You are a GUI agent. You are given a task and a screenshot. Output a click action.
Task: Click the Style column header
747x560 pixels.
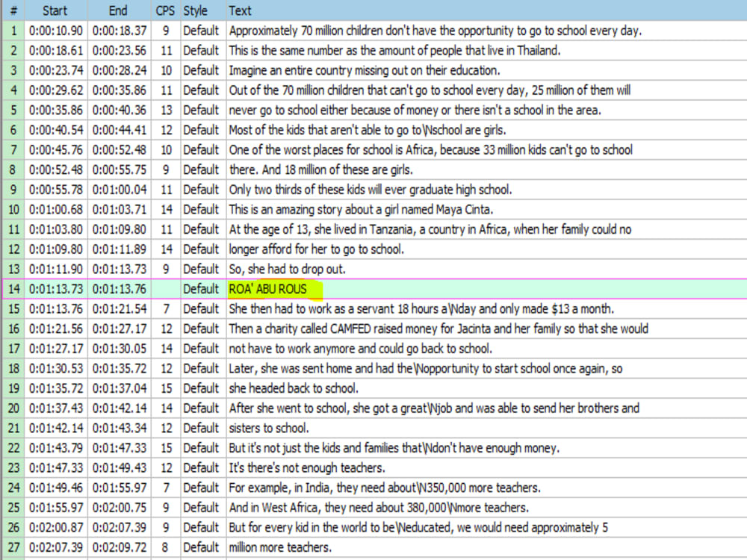tap(203, 10)
